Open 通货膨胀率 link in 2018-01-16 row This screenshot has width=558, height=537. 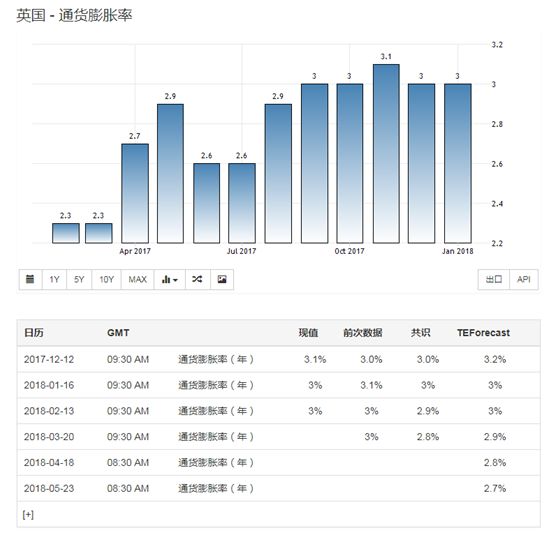click(x=216, y=385)
